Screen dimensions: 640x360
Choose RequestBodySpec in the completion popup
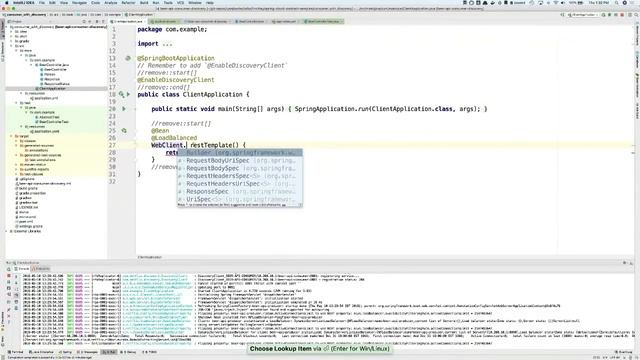240,168
